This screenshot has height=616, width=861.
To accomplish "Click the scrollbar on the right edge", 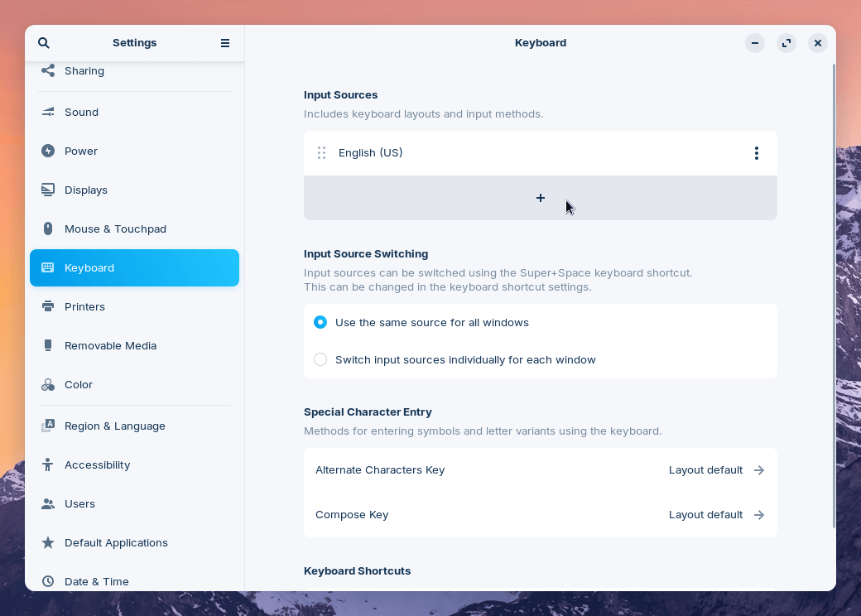I will click(834, 290).
